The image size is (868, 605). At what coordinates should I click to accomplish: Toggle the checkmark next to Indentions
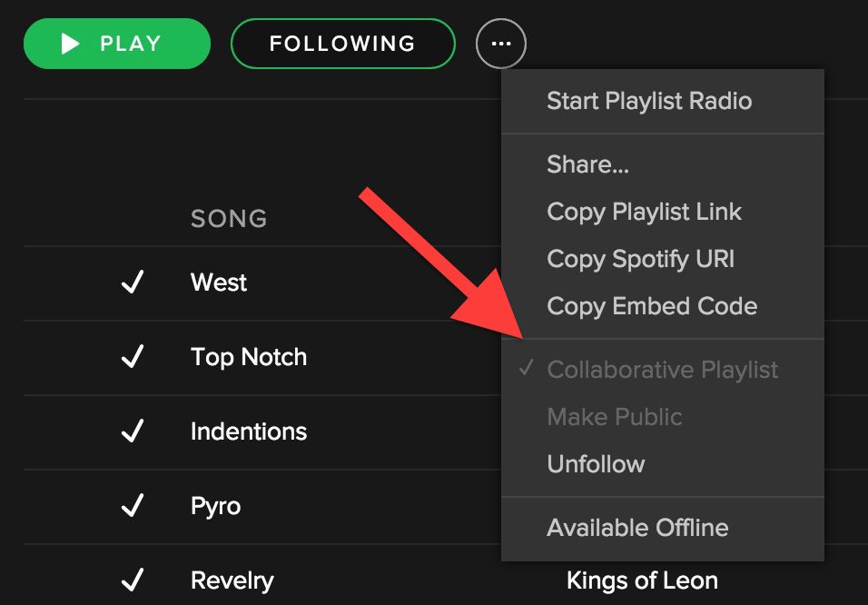click(133, 431)
